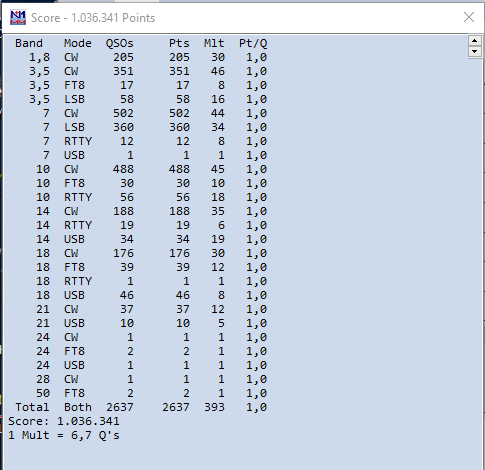Viewport: 485px width, 470px height.
Task: Select the 50 FT8 row
Action: pyautogui.click(x=141, y=393)
